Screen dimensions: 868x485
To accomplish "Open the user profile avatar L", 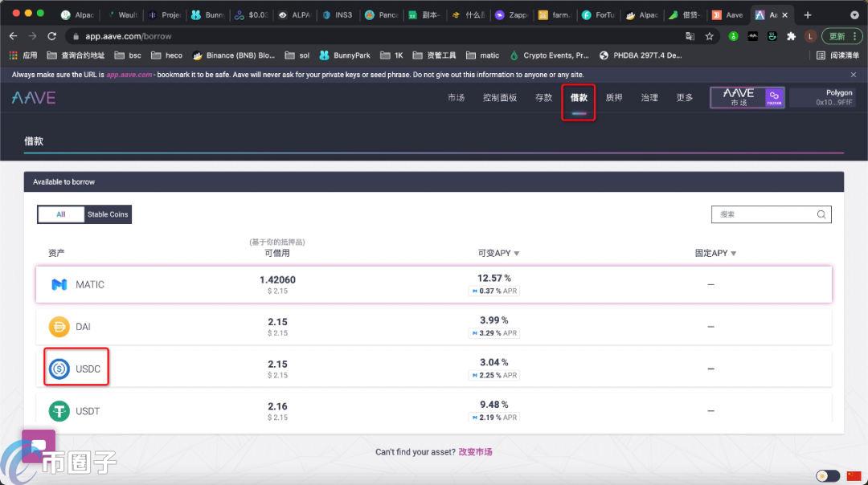I will click(810, 36).
